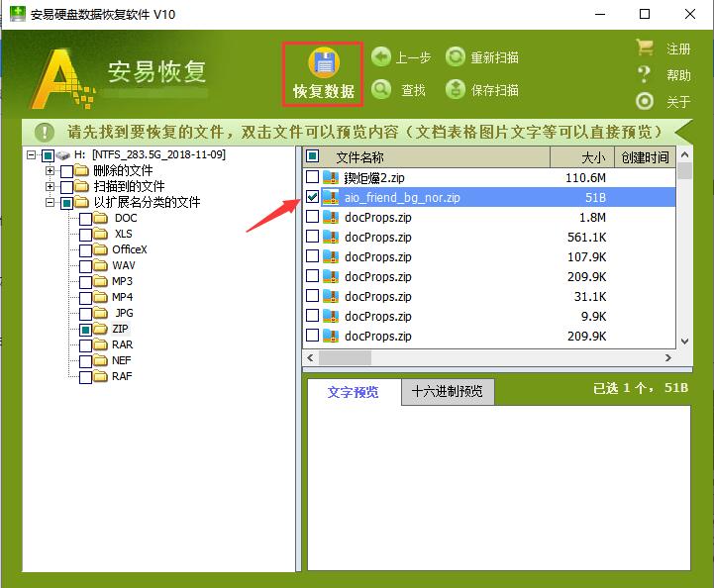
Task: Click the WAV folder icon
Action: click(x=101, y=265)
